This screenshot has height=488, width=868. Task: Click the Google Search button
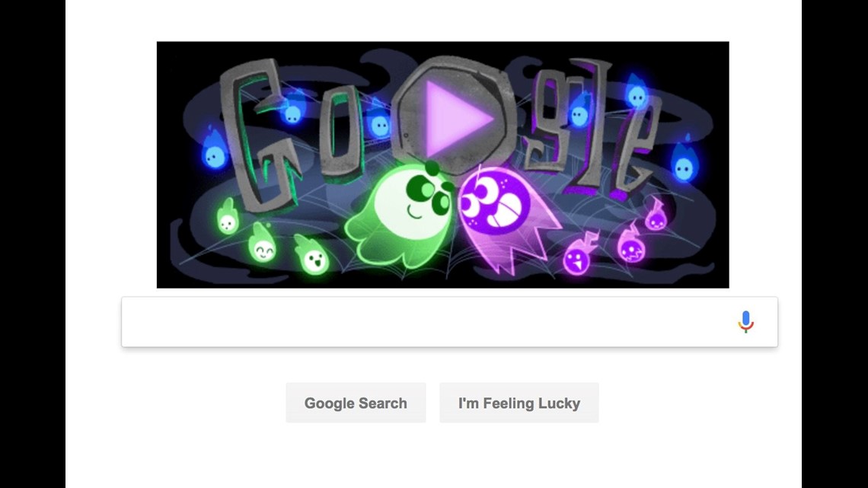pos(356,403)
